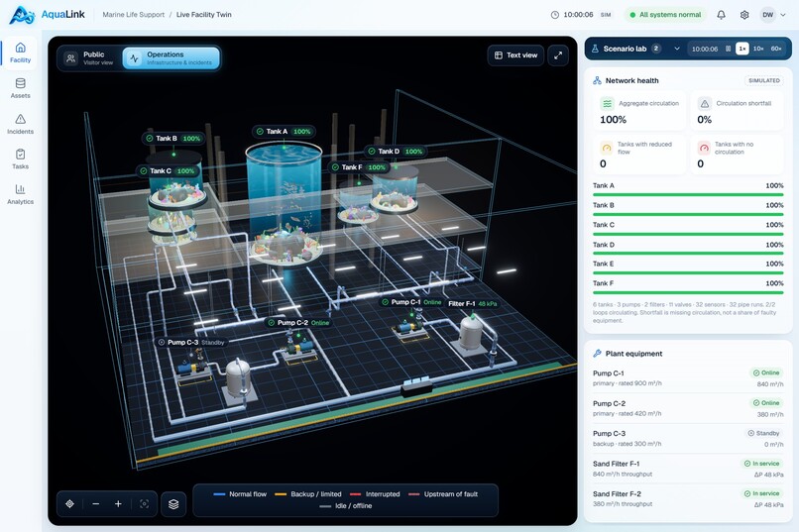Click the Scenario lab flask icon
Image resolution: width=799 pixels, height=532 pixels.
(x=595, y=49)
